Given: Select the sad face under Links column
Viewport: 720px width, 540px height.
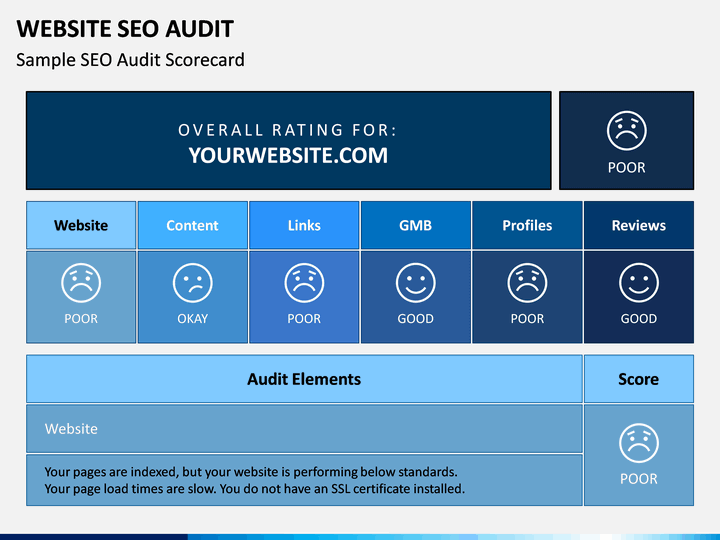Looking at the screenshot, I should click(304, 283).
